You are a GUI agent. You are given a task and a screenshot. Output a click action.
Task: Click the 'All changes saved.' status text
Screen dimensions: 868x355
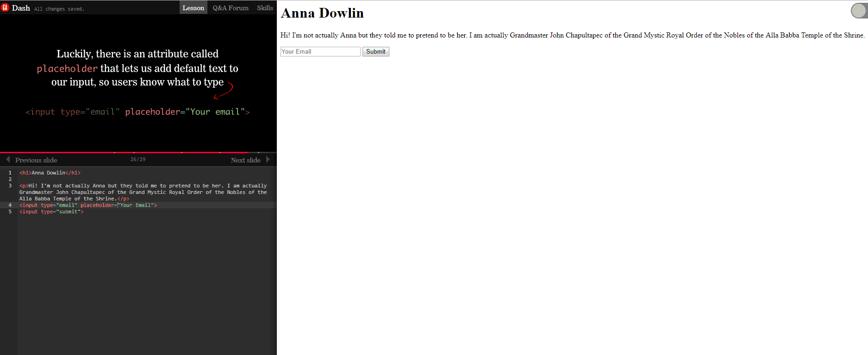pyautogui.click(x=59, y=9)
